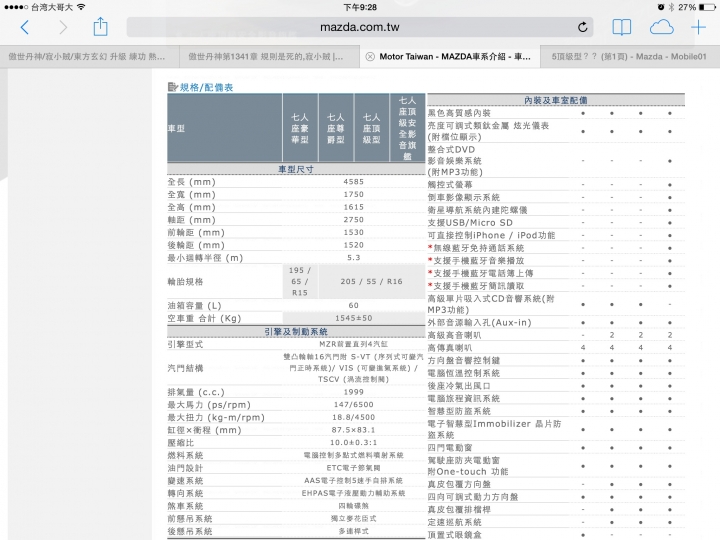The width and height of the screenshot is (720, 540).
Task: Open iCloud tabs cloud icon
Action: [x=662, y=28]
